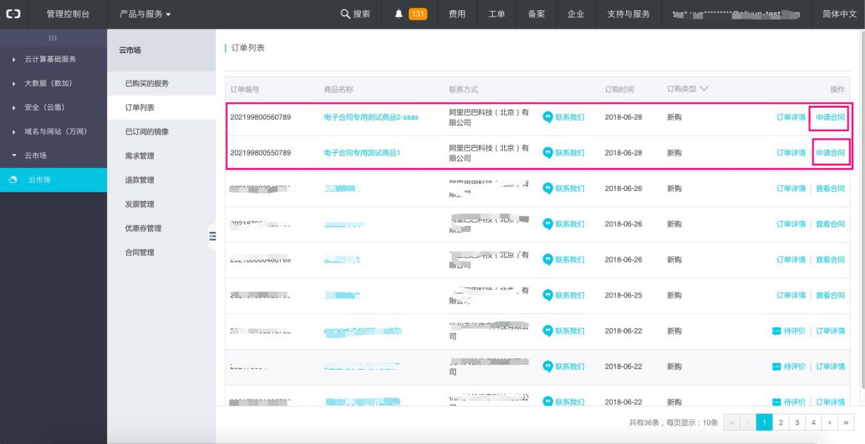Click the three-bar grip at sidebar top
The width and height of the screenshot is (865, 444).
coord(52,38)
